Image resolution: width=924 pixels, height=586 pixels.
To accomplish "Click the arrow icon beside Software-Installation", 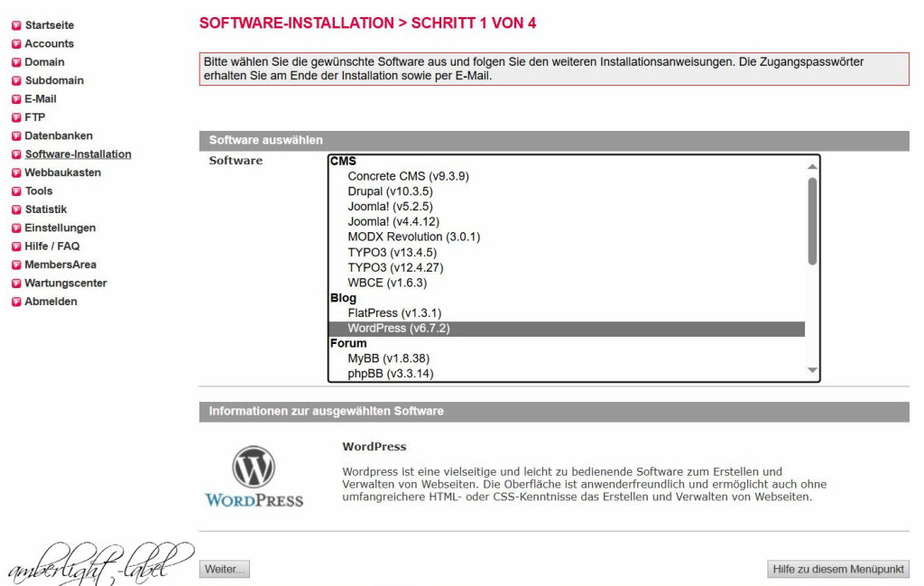I will coord(16,154).
